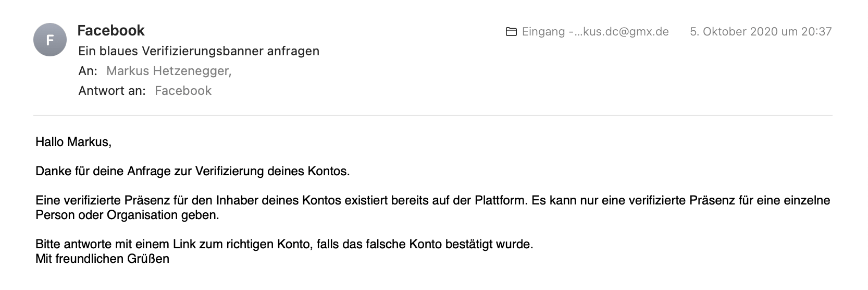Click the horizontal divider below the header
868x290 pixels.
(x=432, y=115)
